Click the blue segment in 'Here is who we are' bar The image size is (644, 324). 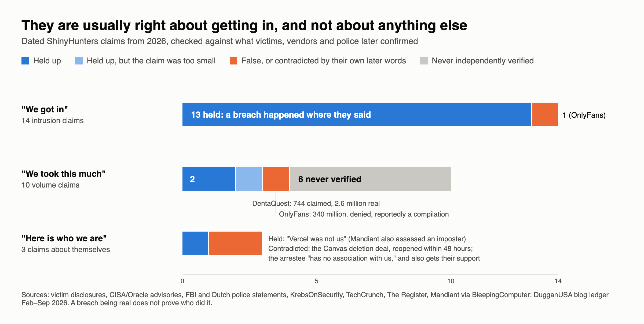[195, 243]
